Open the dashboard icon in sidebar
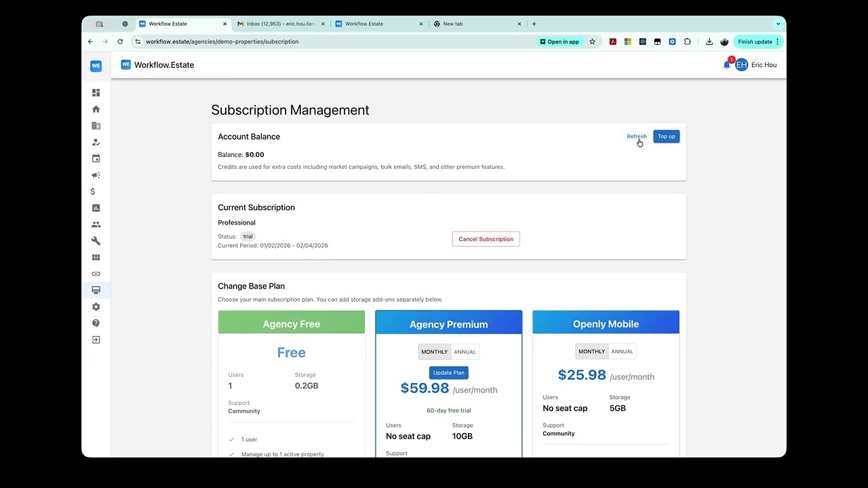The image size is (868, 488). click(96, 93)
